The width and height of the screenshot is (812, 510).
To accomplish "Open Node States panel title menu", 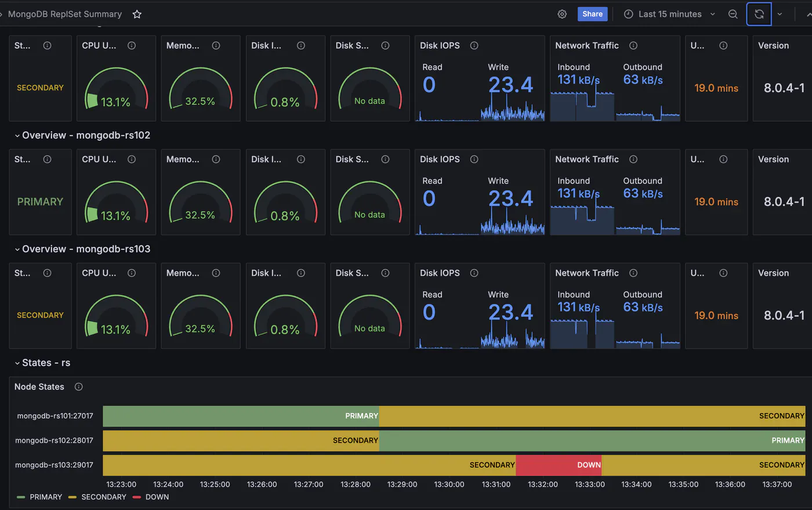I will pyautogui.click(x=39, y=387).
